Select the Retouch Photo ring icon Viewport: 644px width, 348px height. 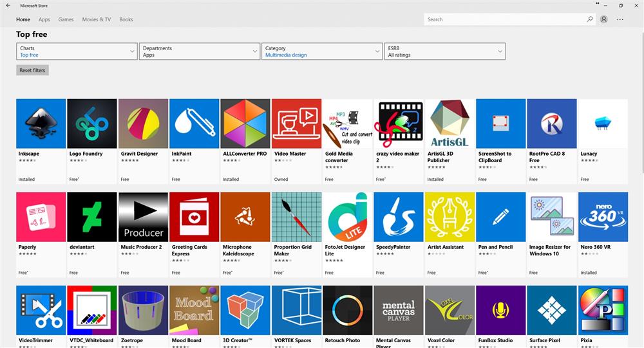pos(348,310)
